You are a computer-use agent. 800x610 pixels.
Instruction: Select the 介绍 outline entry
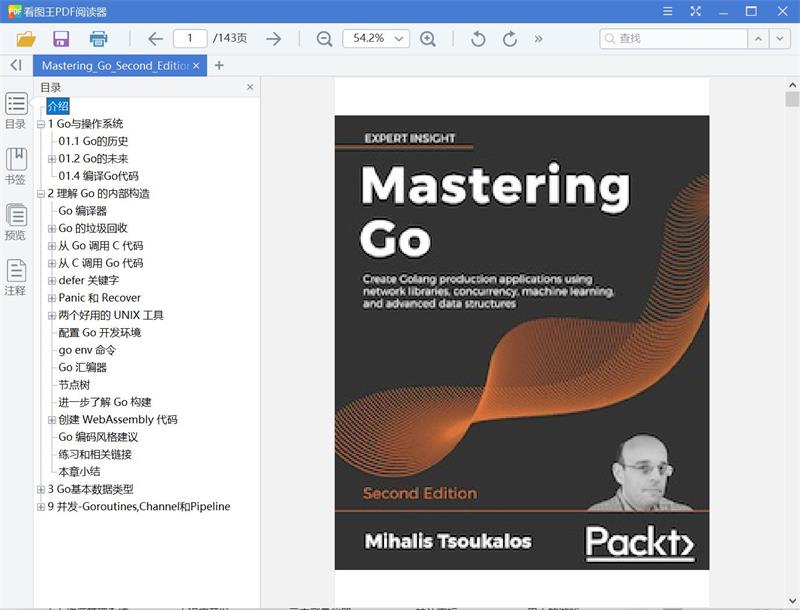58,106
